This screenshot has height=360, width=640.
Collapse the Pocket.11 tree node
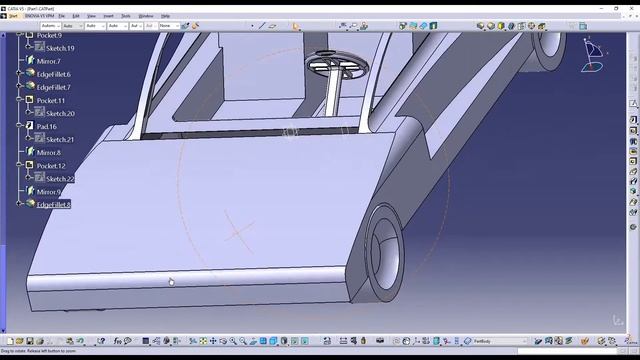(x=19, y=99)
